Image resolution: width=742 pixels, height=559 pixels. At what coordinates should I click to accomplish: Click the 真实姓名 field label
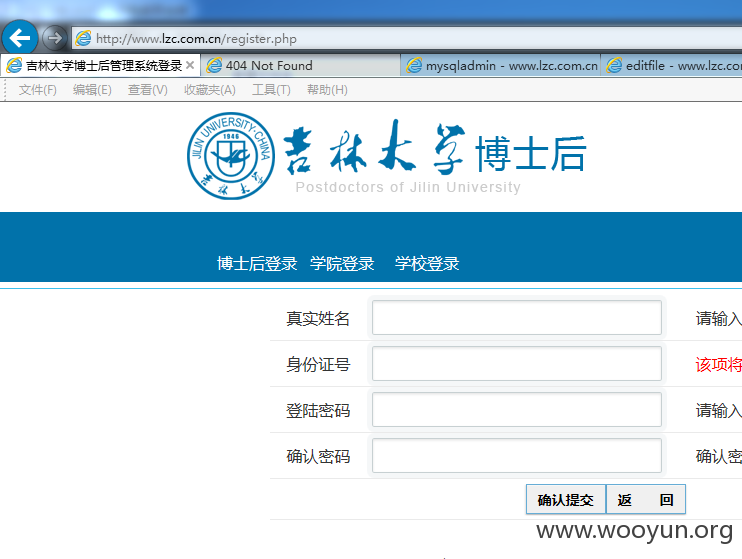(x=318, y=319)
